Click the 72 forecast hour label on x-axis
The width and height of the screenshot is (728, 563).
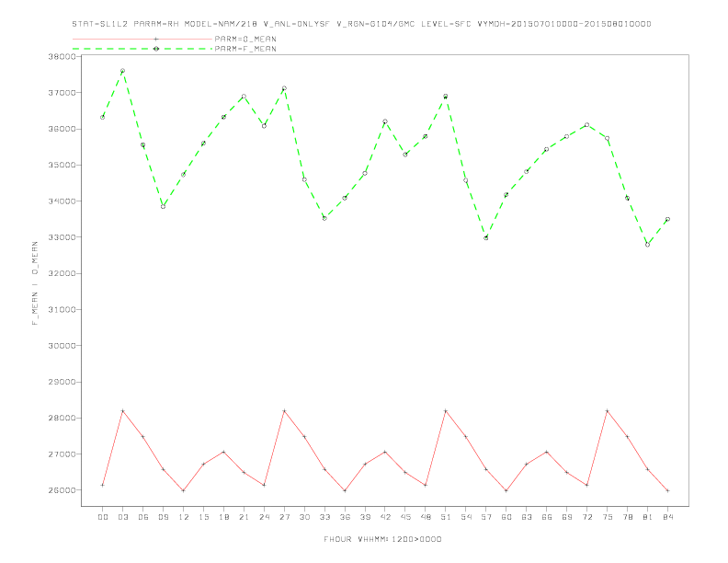pyautogui.click(x=586, y=517)
